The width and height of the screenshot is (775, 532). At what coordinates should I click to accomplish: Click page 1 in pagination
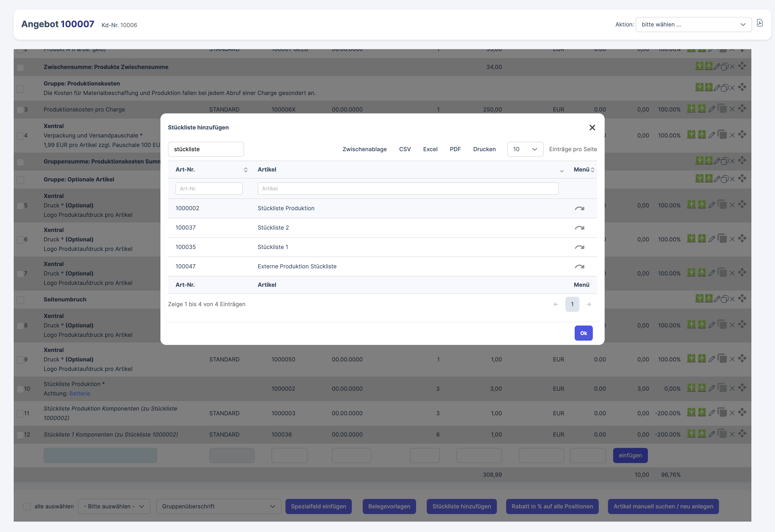point(572,304)
